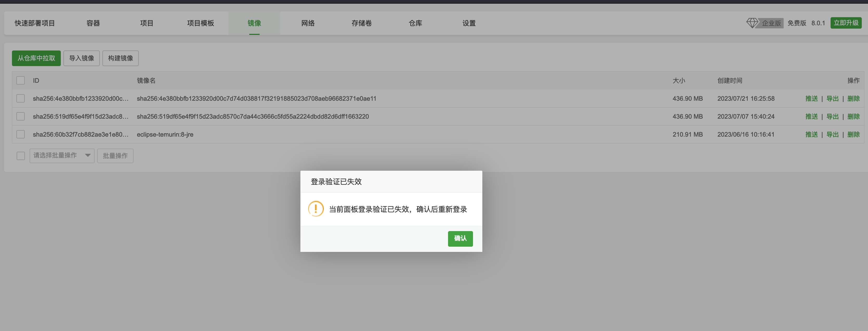This screenshot has height=331, width=868.
Task: Check the box for eclipse-temurin:8-jre row
Action: [x=21, y=134]
